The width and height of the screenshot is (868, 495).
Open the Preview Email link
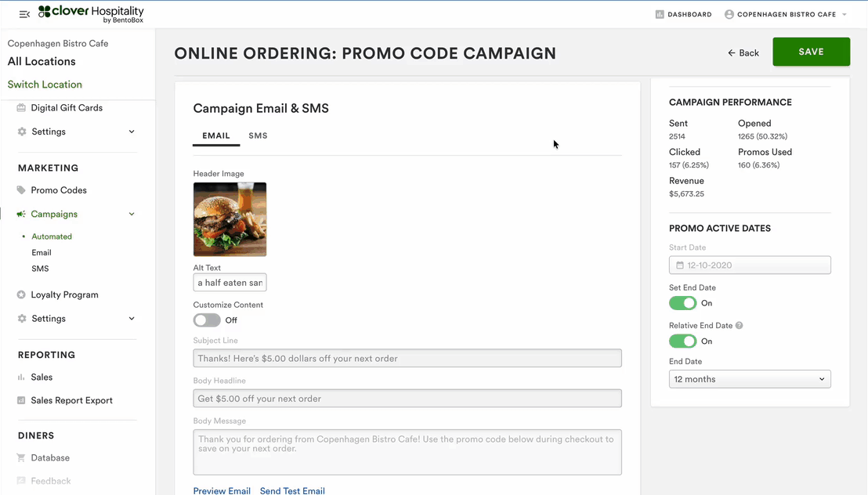pyautogui.click(x=222, y=490)
